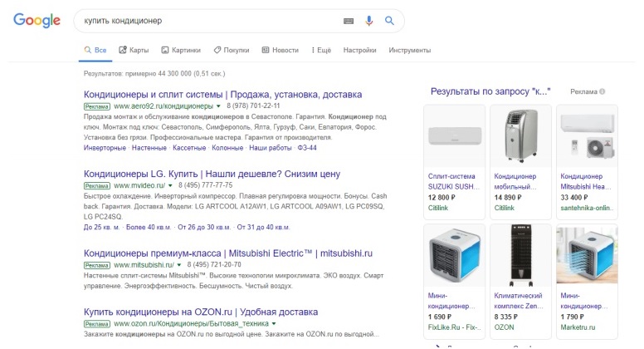
Task: Open 'Кондиционеры LG. Купить' ad link
Action: (x=212, y=174)
